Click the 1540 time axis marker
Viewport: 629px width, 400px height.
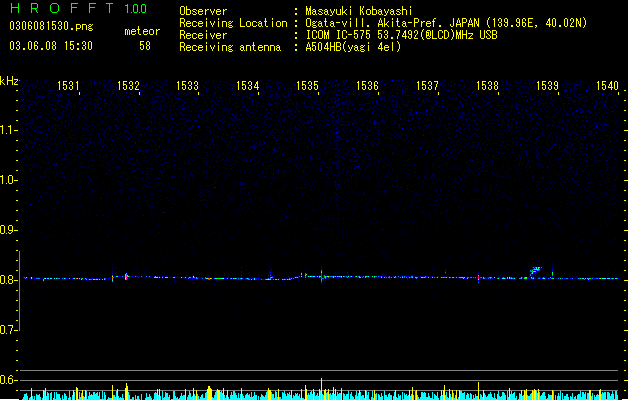607,86
